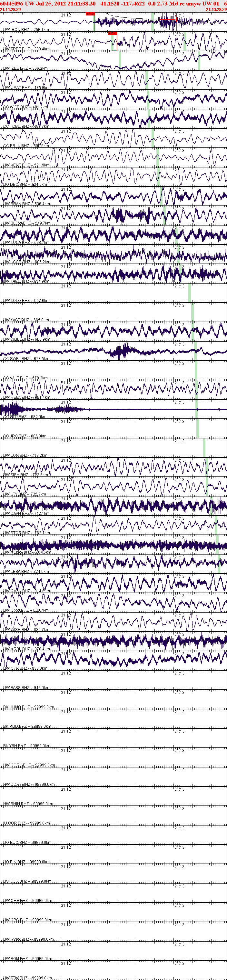
Task: Select the CC TCBU BHZ 489.7km label
Action: click(26, 127)
